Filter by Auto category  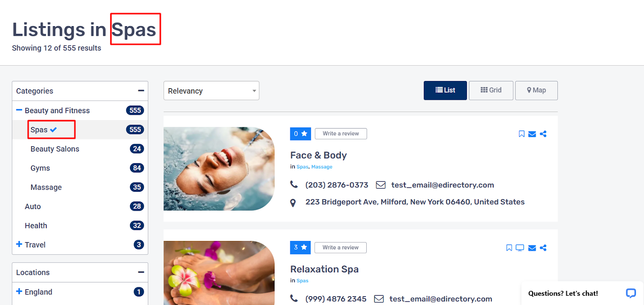[33, 206]
